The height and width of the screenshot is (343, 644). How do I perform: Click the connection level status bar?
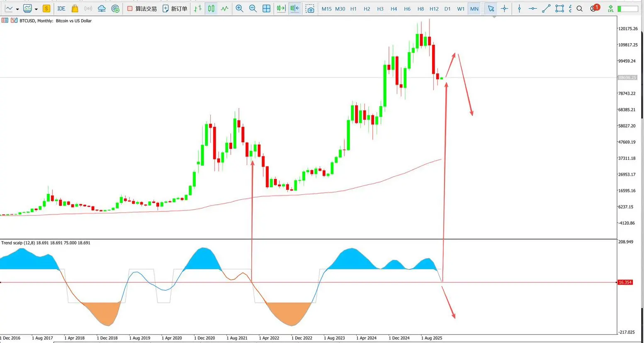[627, 8]
